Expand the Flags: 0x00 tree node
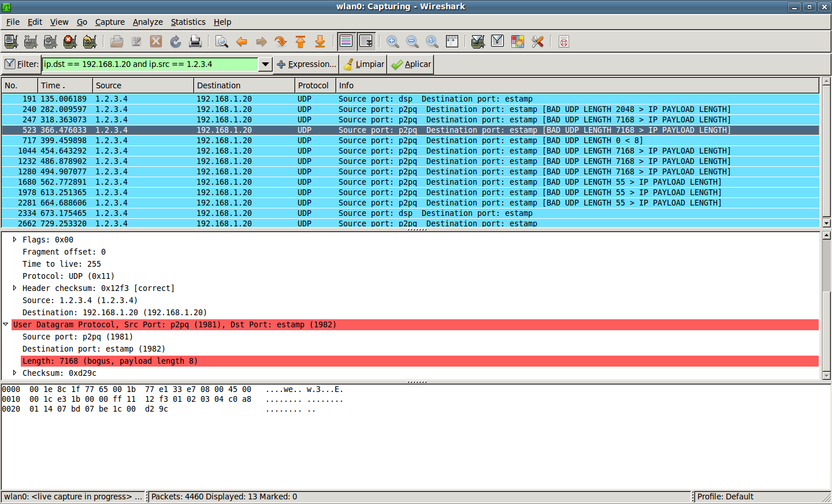Screen dimensions: 832x504 click(14, 240)
